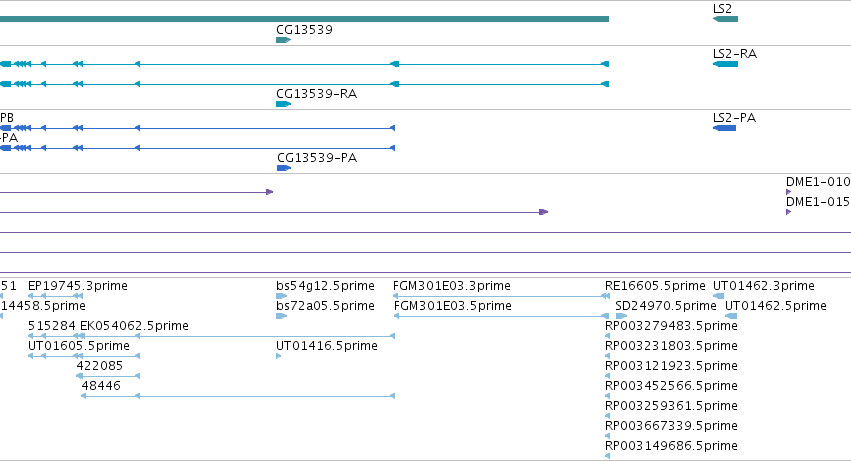This screenshot has height=461, width=851.
Task: Select the UT01416.5prime small arrow
Action: (278, 356)
